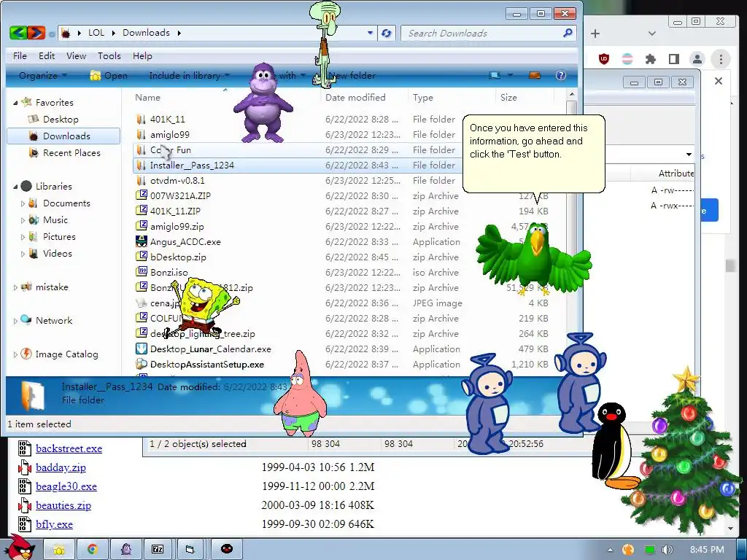Click the uBlock shield extension icon in Chrome
Screen dimensions: 747x560
603,59
